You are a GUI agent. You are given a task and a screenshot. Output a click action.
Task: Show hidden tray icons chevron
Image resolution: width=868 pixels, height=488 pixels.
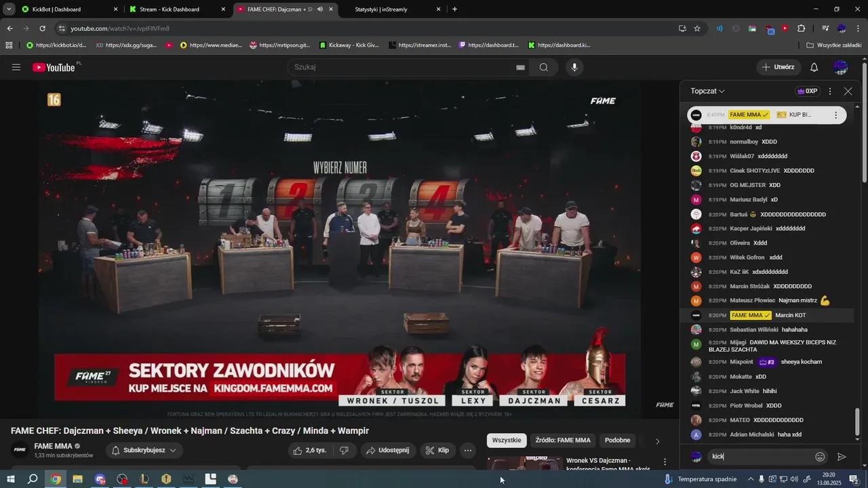750,479
